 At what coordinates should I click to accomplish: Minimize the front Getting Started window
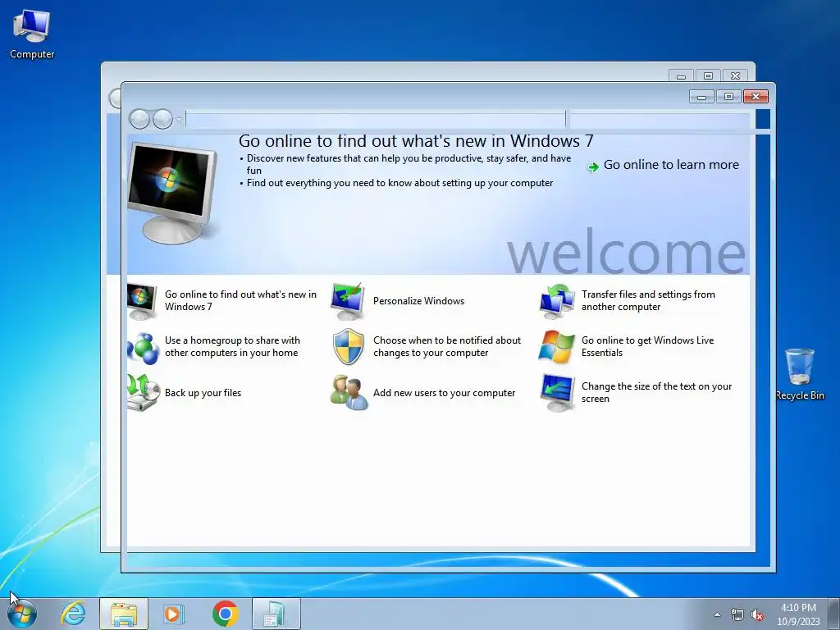(x=702, y=97)
